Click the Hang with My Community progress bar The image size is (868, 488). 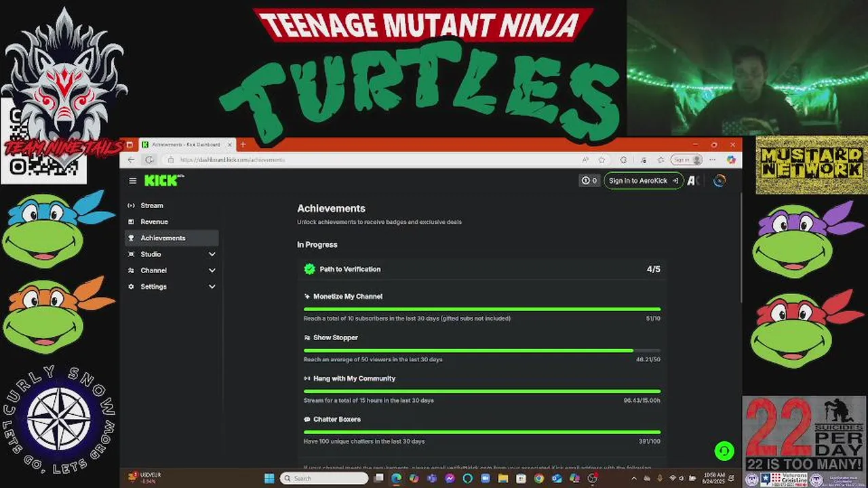482,391
